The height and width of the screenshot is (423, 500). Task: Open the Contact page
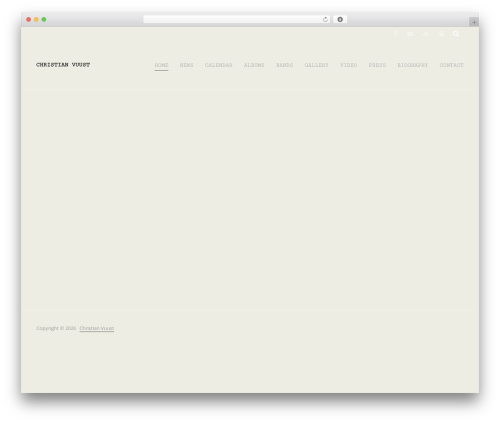451,65
